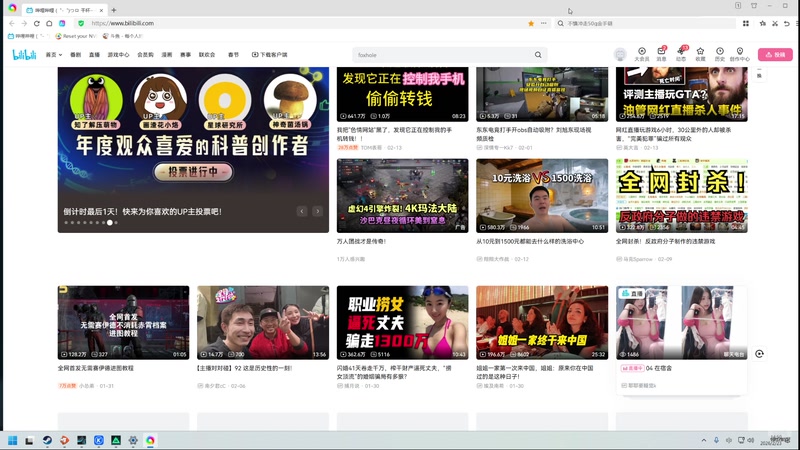Viewport: 800px width, 450px height.
Task: Click the browser undo arrow icon
Action: (x=787, y=23)
